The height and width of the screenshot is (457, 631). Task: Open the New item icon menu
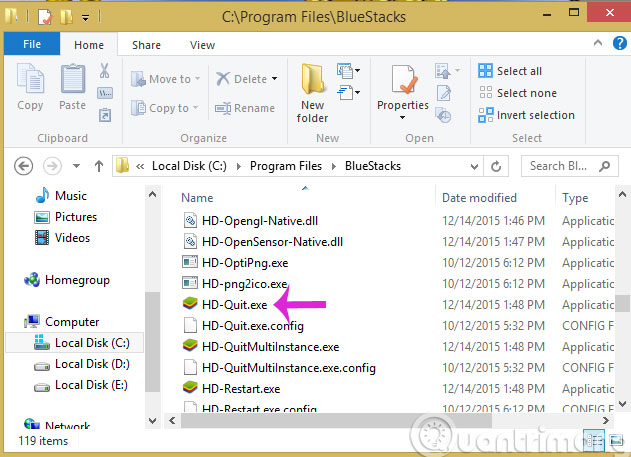point(348,71)
